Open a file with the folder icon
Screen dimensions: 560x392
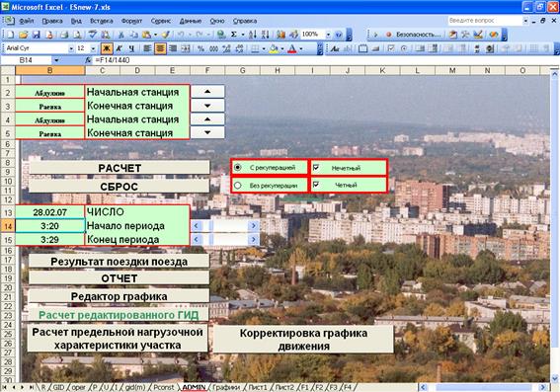pos(24,35)
